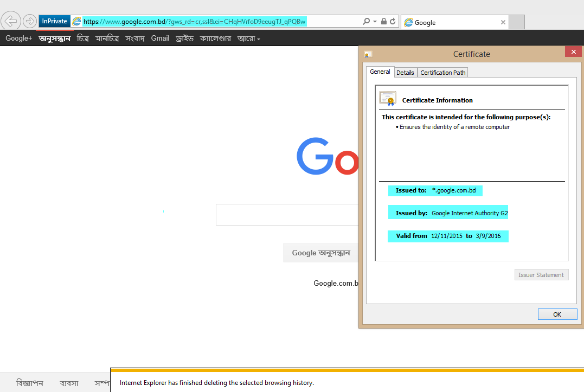
Task: Click the google.com.bd URL in address bar
Action: point(194,22)
